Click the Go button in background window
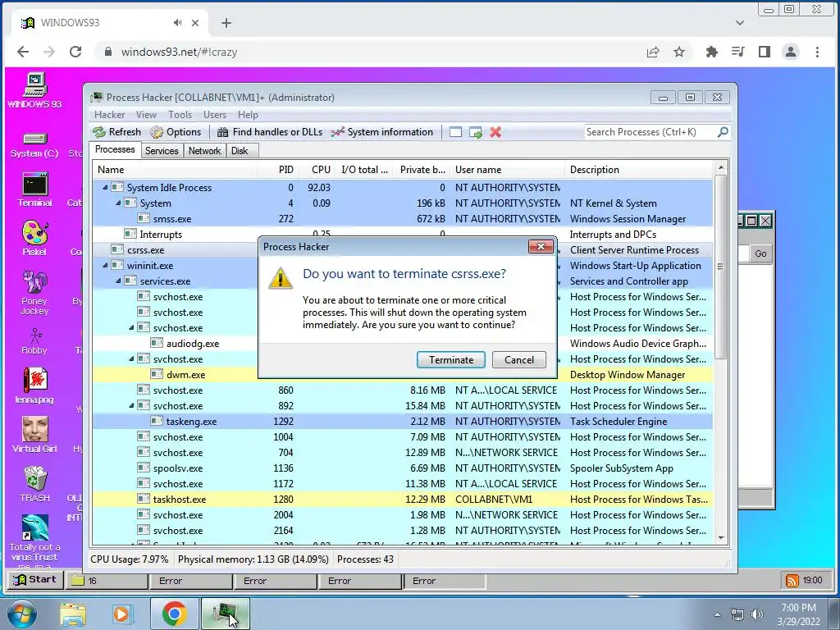Image resolution: width=840 pixels, height=630 pixels. click(x=760, y=253)
